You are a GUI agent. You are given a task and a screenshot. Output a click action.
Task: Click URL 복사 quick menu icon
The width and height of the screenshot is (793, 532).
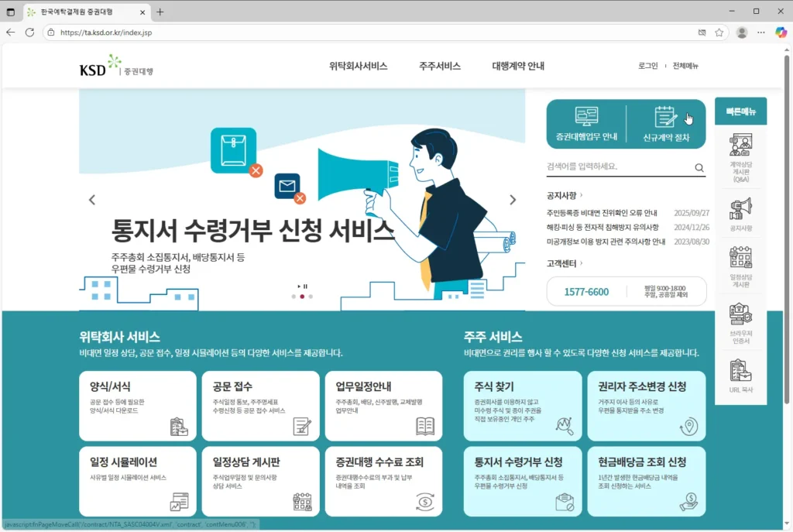[741, 376]
